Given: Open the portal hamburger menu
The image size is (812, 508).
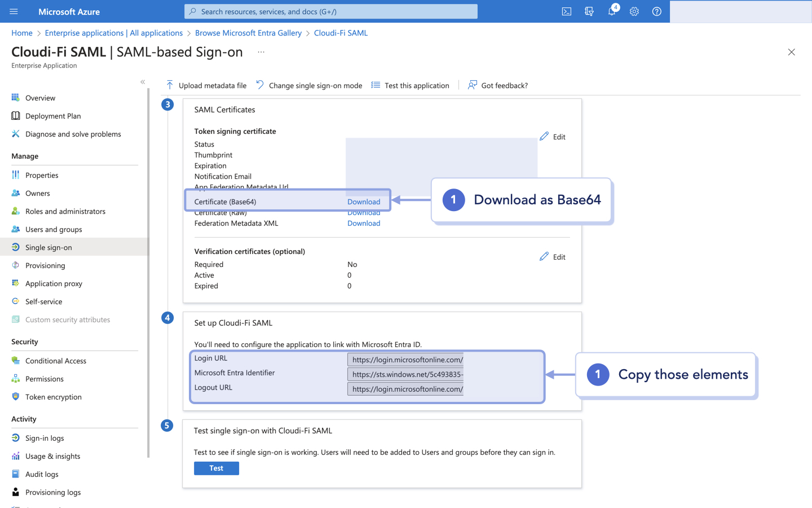Looking at the screenshot, I should coord(15,11).
